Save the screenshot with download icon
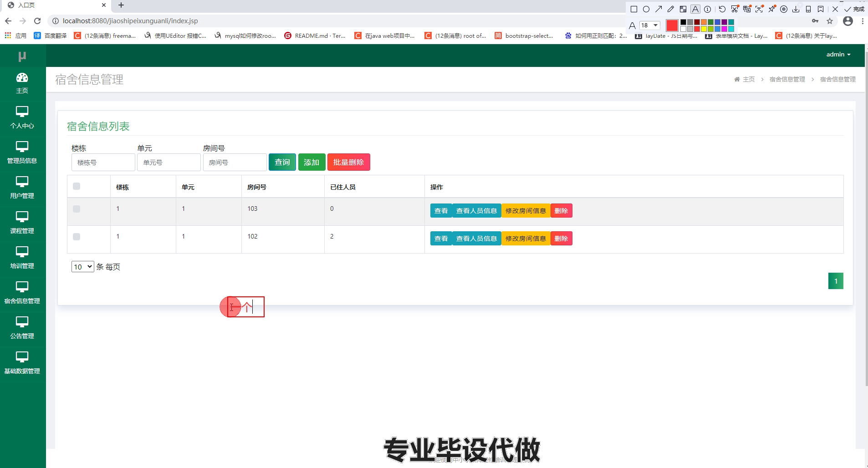This screenshot has height=468, width=868. pos(796,9)
